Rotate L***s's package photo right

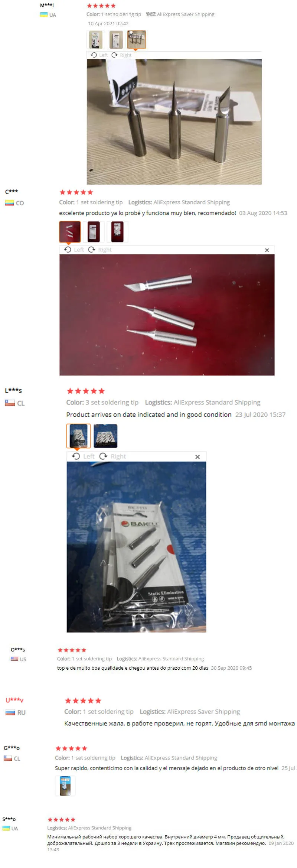112,456
